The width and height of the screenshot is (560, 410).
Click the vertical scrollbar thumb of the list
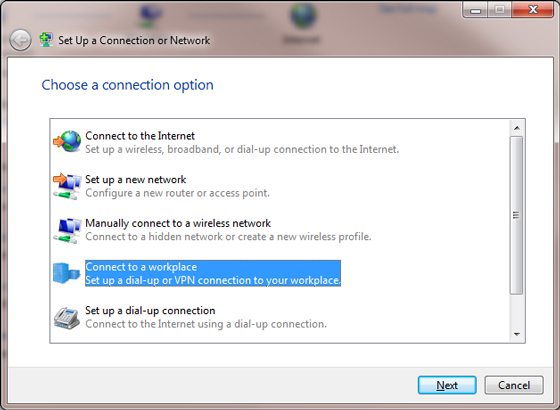(516, 215)
